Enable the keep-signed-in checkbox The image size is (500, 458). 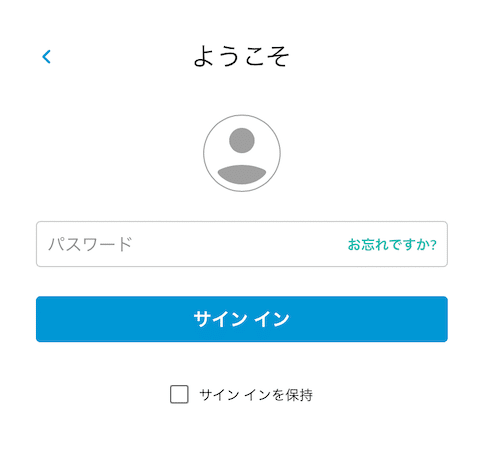tap(179, 394)
